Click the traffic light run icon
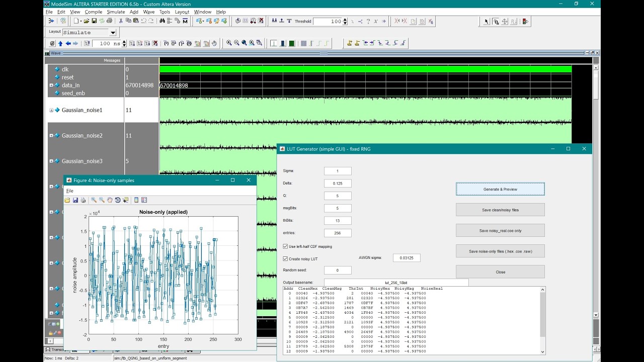This screenshot has width=644, height=362. click(525, 22)
